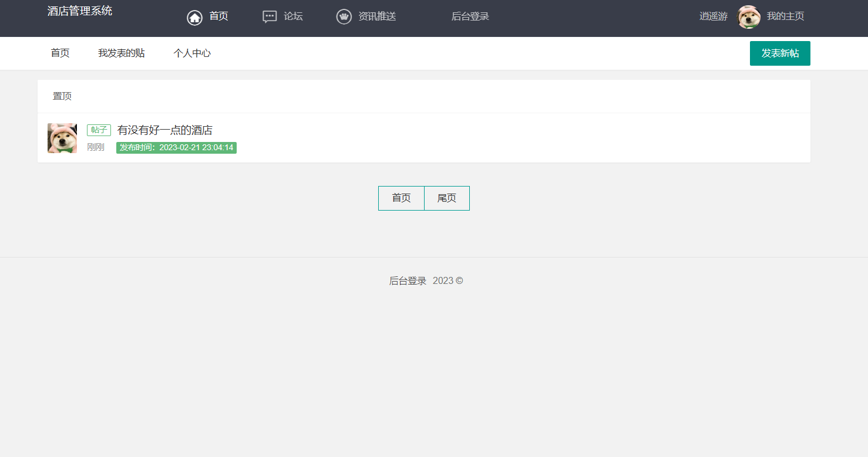Image resolution: width=868 pixels, height=457 pixels.
Task: Open the post 有没有好一点的酒店
Action: click(x=164, y=130)
